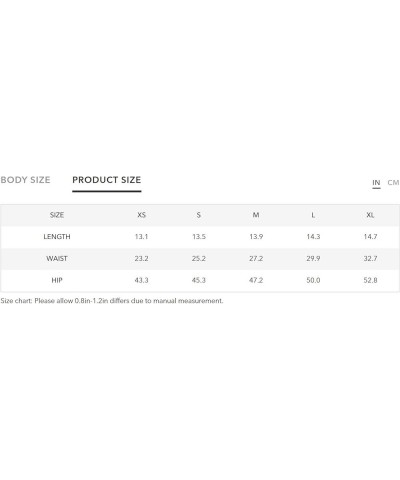Select the PRODUCT SIZE tab
Image resolution: width=400 pixels, height=480 pixels.
pyautogui.click(x=107, y=180)
